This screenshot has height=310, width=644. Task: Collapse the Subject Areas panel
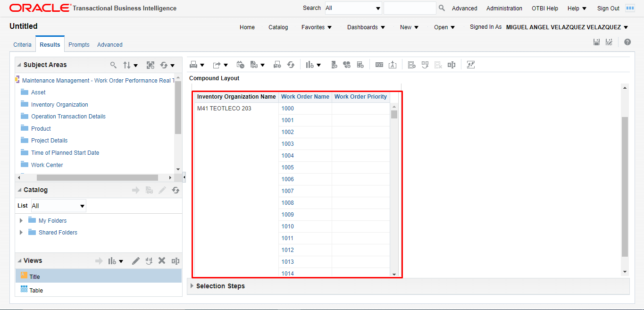pos(19,65)
